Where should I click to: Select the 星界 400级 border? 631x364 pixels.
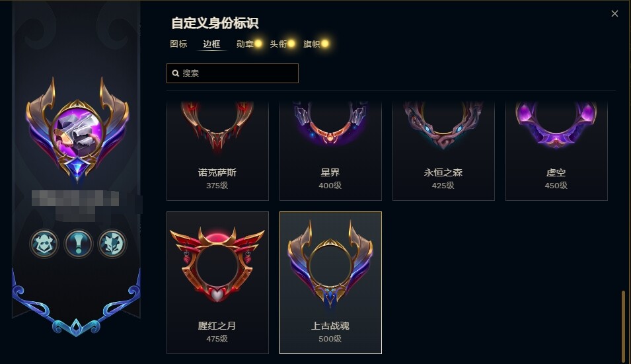point(330,151)
